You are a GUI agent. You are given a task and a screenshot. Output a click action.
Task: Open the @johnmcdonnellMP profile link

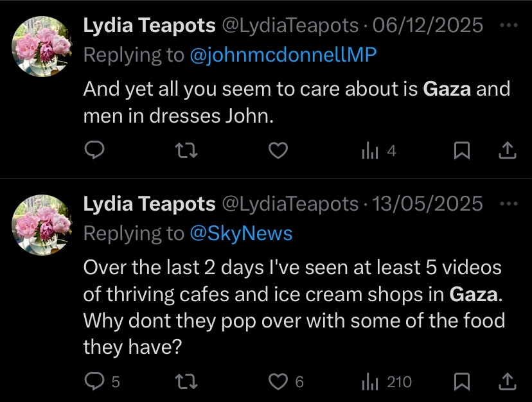[x=283, y=55]
